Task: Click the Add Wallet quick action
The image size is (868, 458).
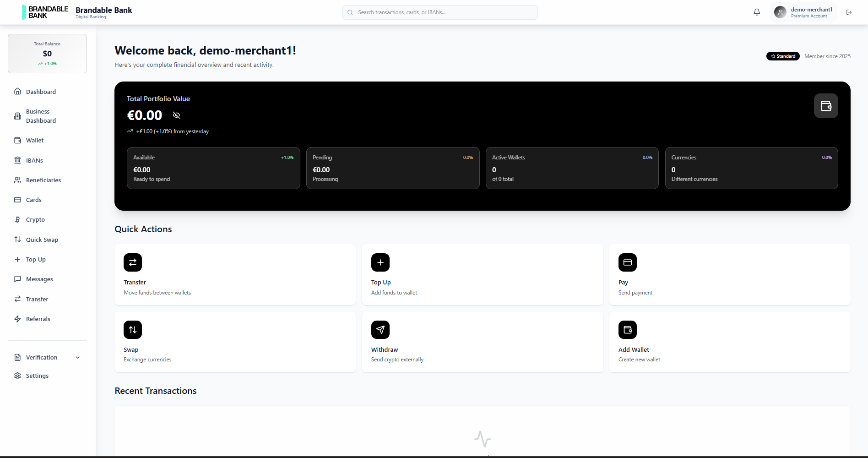Action: tap(730, 342)
